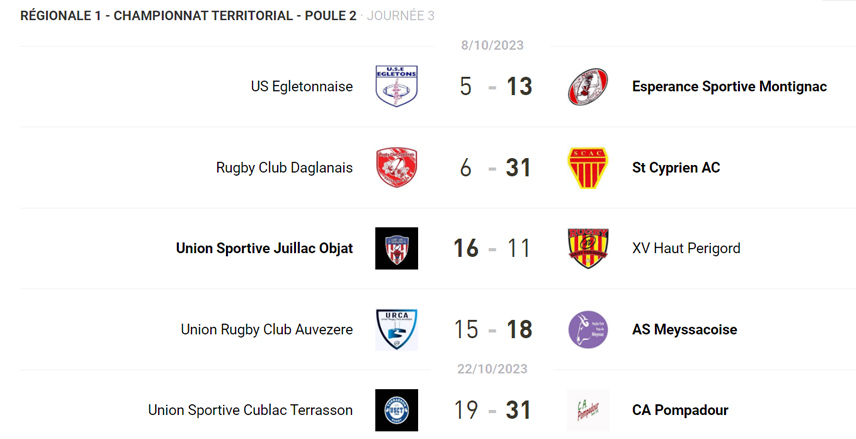This screenshot has height=439, width=856.
Task: Open the XV Haut Perigord crest
Action: (587, 248)
